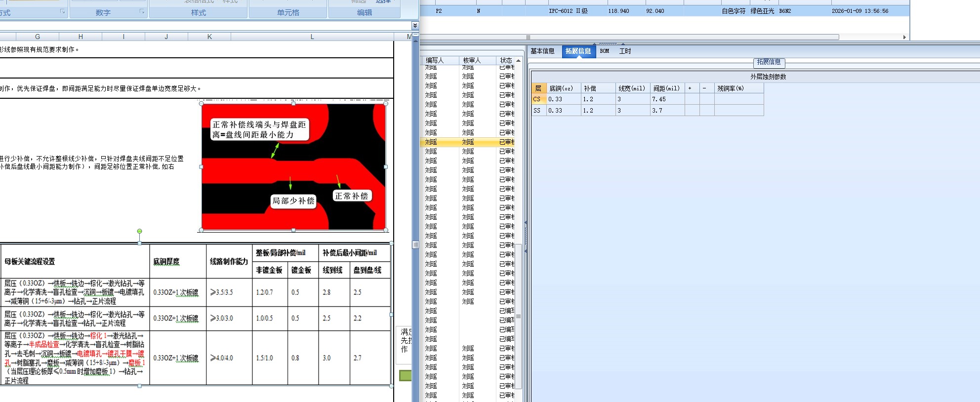Click the 0.8 gold-plated compensation value

pyautogui.click(x=295, y=358)
